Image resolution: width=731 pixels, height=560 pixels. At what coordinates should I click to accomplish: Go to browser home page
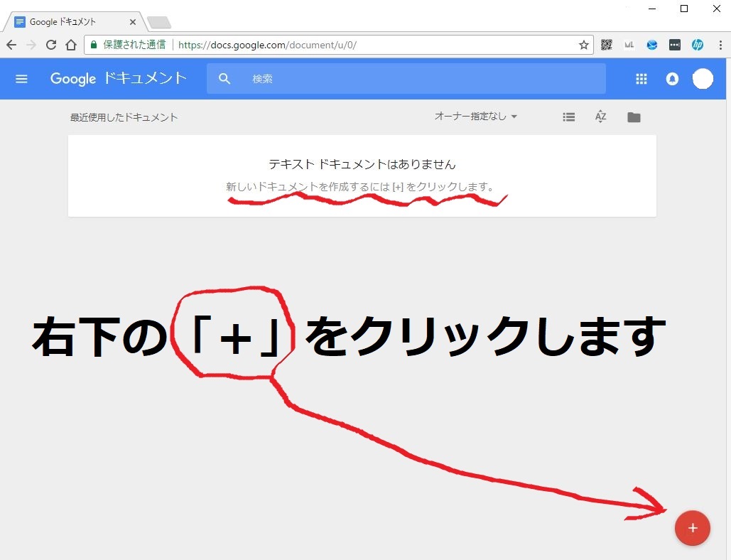tap(71, 45)
